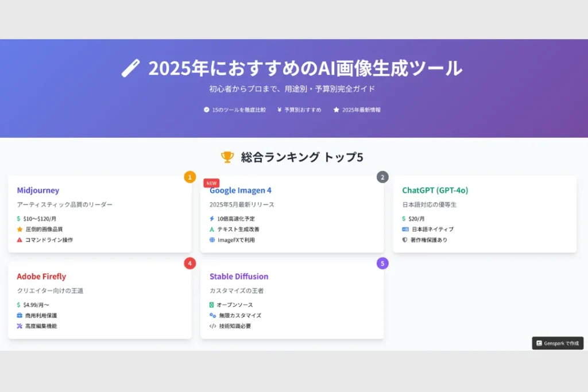Open the Google Imagen 4 title
Image resolution: width=588 pixels, height=392 pixels.
[x=241, y=191]
